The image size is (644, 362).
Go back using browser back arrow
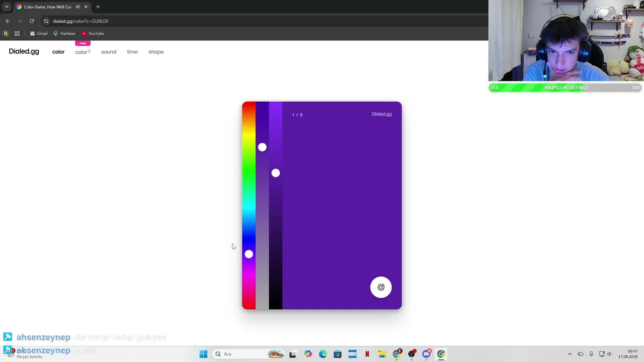coord(8,21)
